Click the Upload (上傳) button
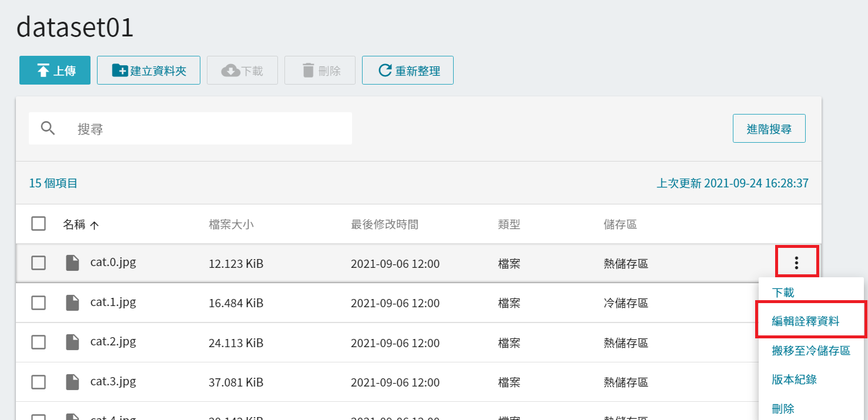Viewport: 868px width, 420px height. tap(55, 70)
